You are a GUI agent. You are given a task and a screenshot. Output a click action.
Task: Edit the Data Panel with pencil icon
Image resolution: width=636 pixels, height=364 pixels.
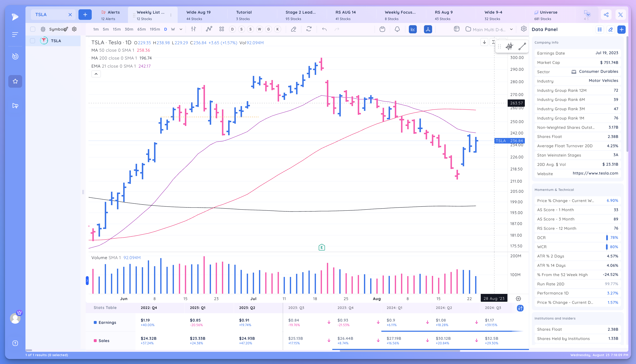[611, 30]
